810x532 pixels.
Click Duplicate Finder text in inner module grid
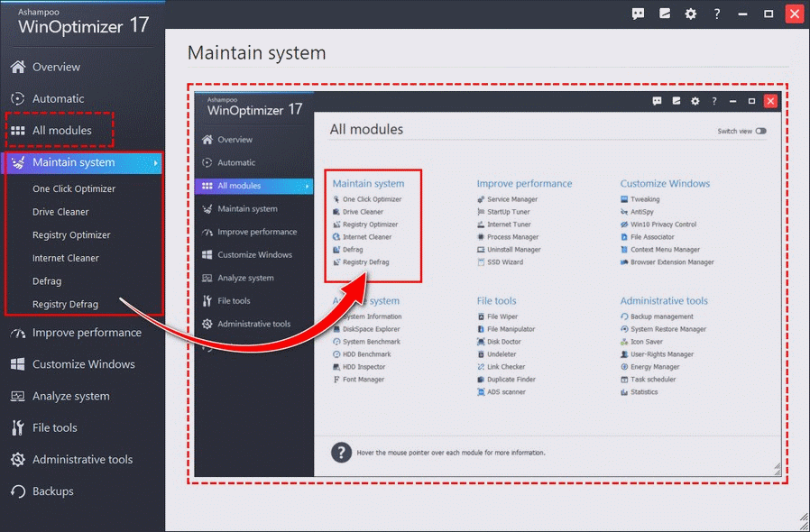click(511, 380)
